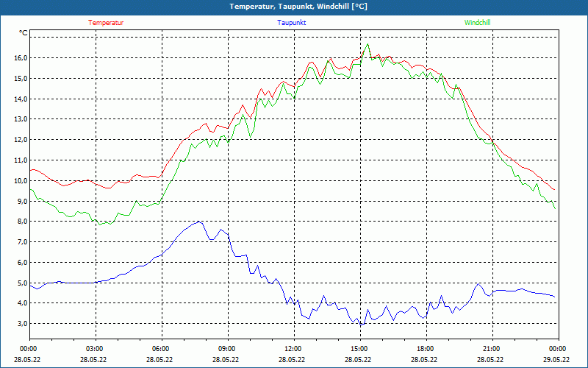Click the '00:00' time label above 28.05.22
Viewport: 588px width, 368px height.
coord(27,349)
